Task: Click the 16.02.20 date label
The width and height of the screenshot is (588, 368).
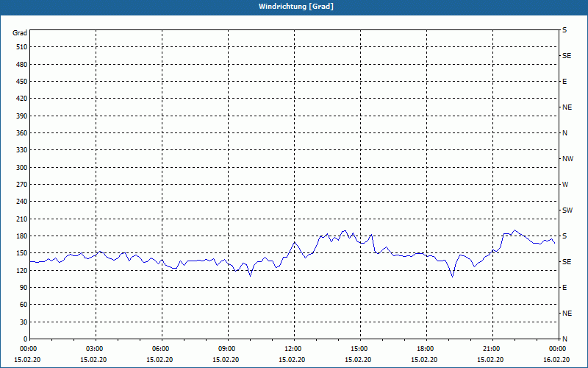Action: [x=556, y=360]
